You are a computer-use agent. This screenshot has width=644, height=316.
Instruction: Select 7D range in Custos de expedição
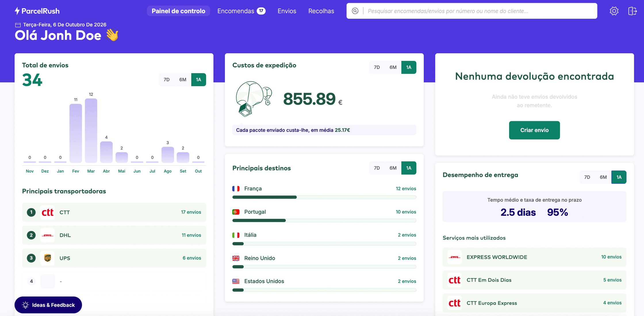tap(377, 67)
